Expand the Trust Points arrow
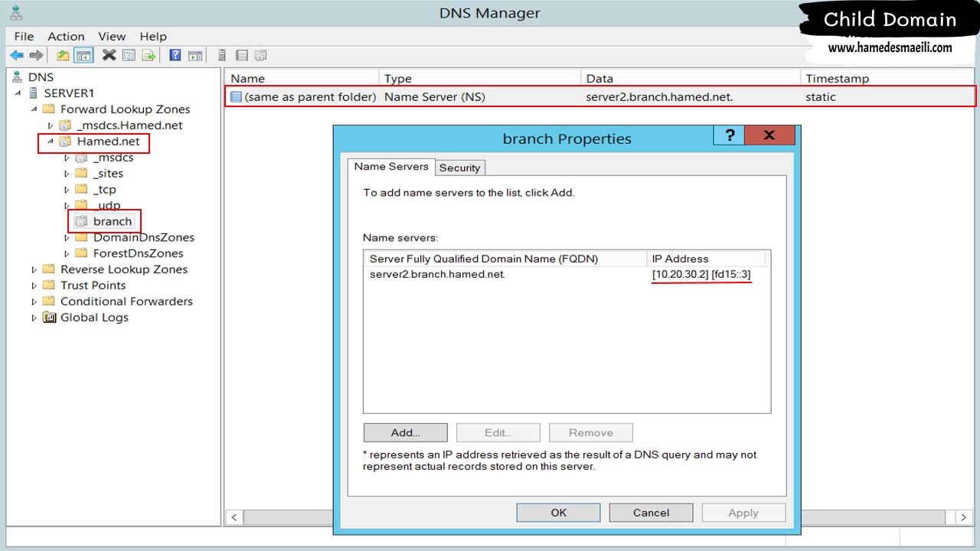 coord(34,285)
